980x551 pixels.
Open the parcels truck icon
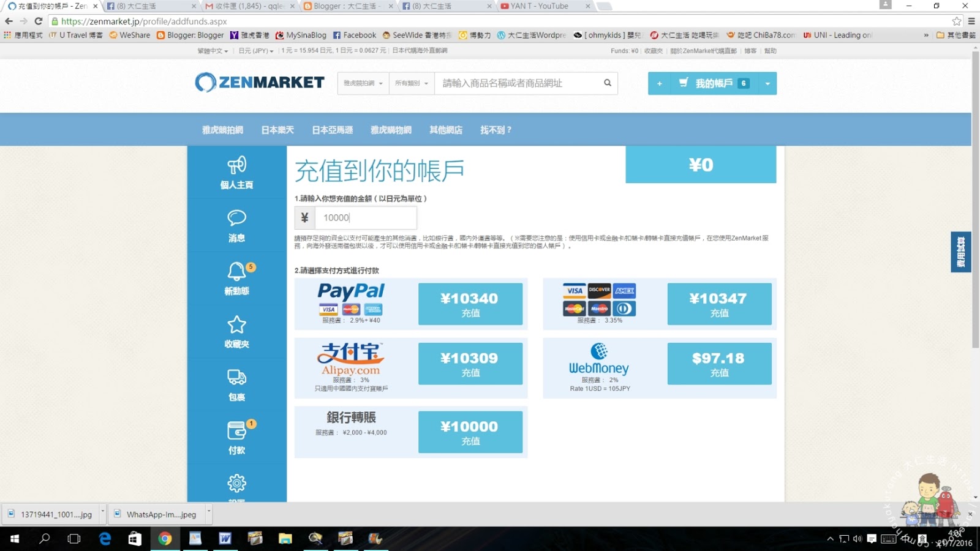pyautogui.click(x=236, y=377)
